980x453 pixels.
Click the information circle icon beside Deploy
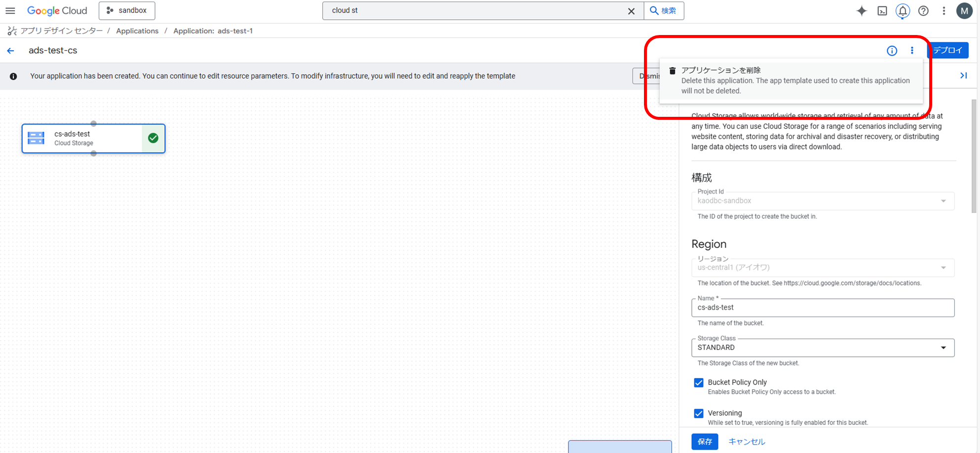click(x=892, y=51)
